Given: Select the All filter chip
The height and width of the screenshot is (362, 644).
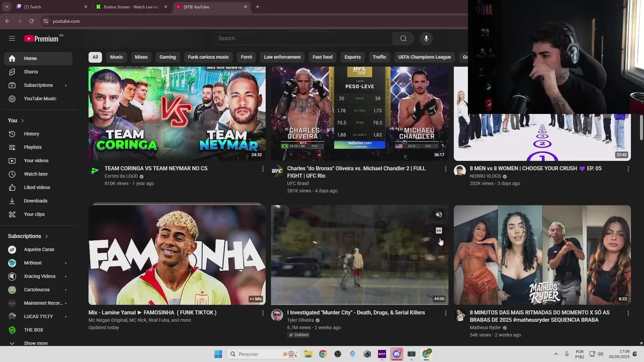Looking at the screenshot, I should coord(95,57).
